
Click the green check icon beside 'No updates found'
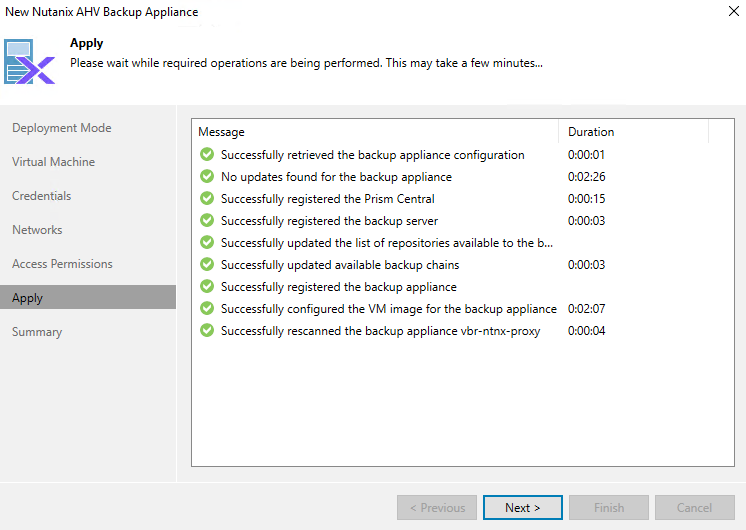(x=207, y=176)
